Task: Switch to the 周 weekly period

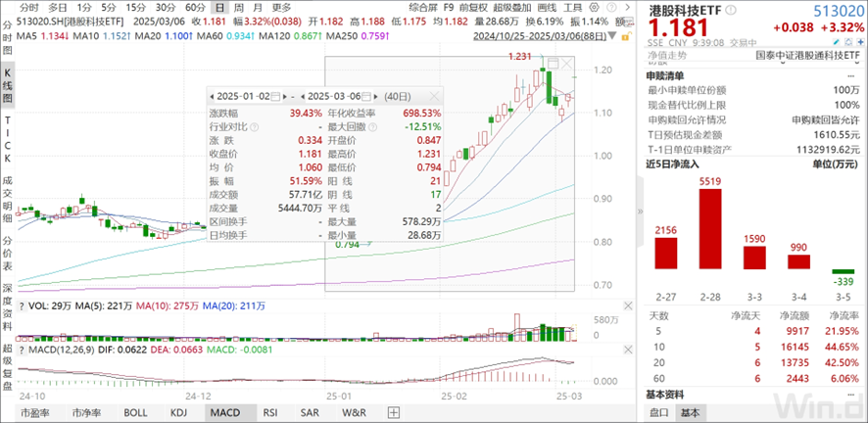Action: coord(235,7)
